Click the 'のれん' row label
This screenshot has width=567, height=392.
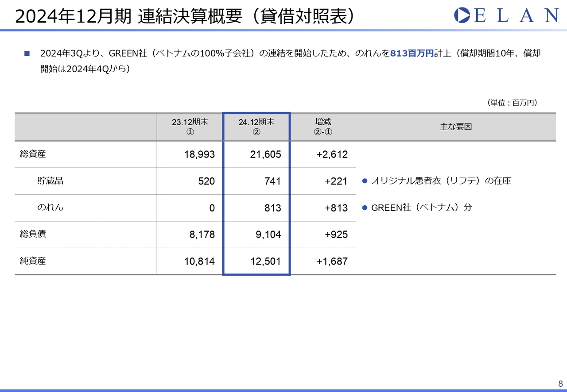(50, 208)
